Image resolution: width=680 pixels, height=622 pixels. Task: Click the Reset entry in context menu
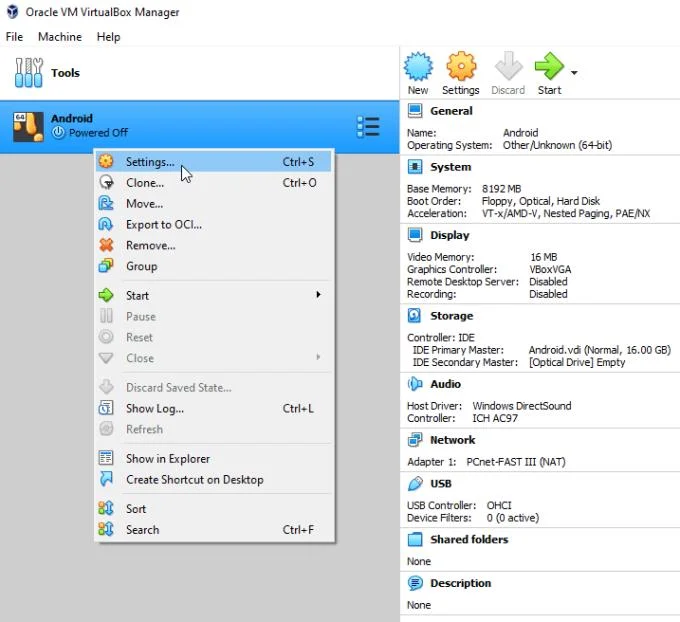(x=214, y=337)
